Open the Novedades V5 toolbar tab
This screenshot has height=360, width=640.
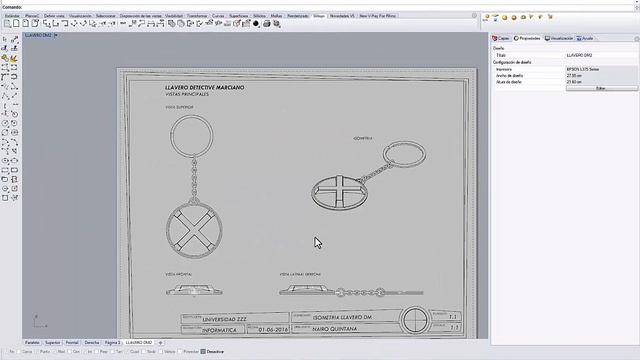click(x=342, y=16)
